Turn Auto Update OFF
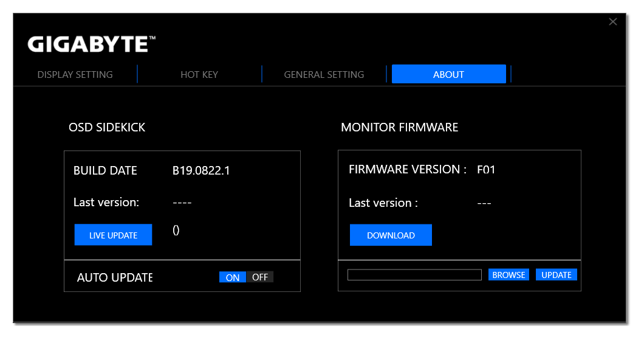Image resolution: width=644 pixels, height=337 pixels. tap(260, 277)
